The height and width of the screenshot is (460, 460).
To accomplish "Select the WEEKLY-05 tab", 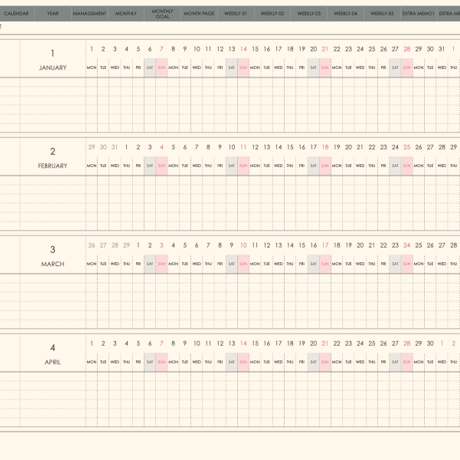I will pyautogui.click(x=382, y=14).
